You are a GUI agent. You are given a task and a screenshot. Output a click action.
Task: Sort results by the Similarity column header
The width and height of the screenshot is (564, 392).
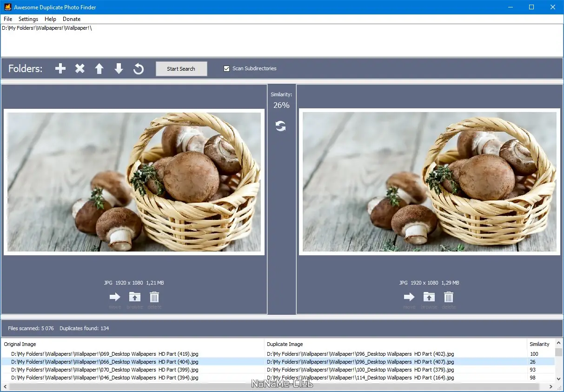click(539, 344)
